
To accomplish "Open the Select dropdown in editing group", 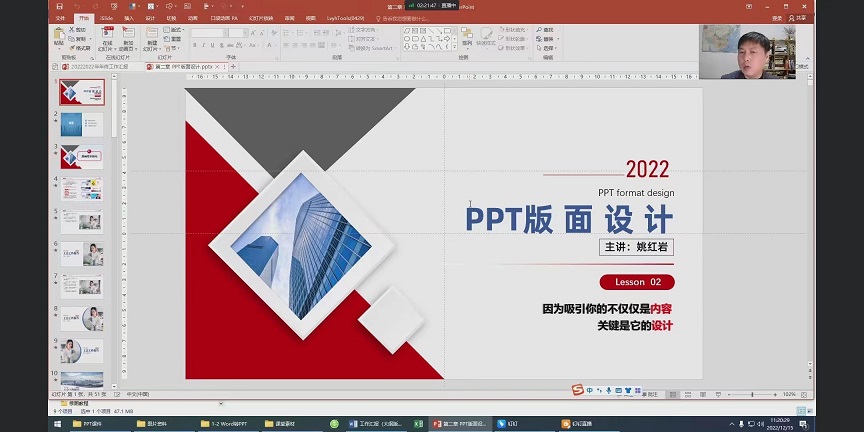I will tap(549, 47).
